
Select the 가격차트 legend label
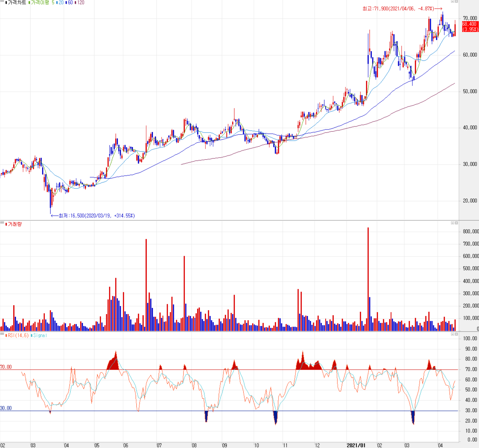16,3
